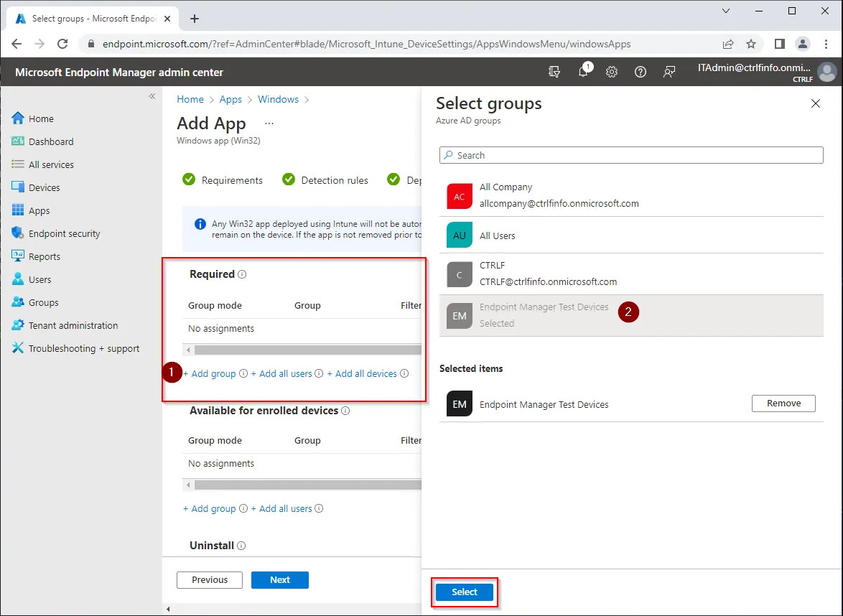
Task: Open the notifications bell
Action: 583,72
